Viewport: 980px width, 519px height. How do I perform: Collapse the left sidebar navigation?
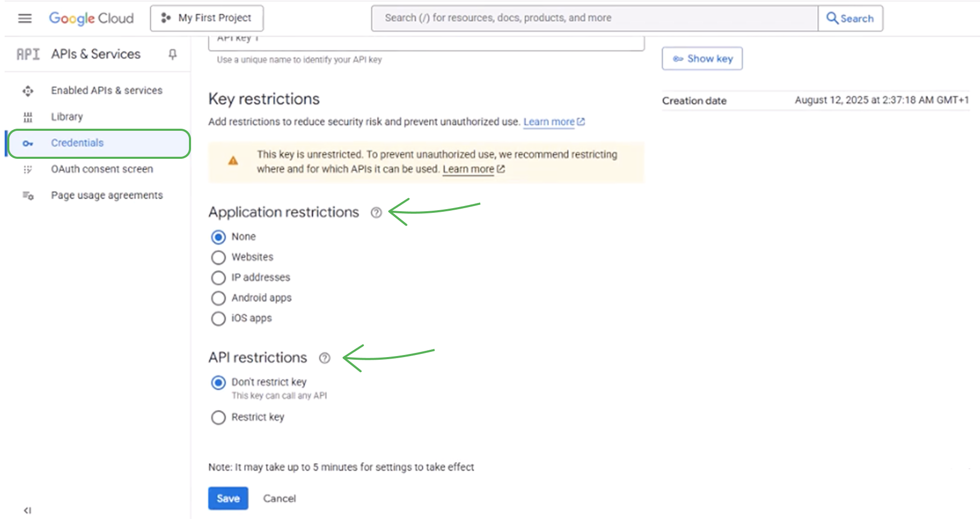[x=28, y=510]
